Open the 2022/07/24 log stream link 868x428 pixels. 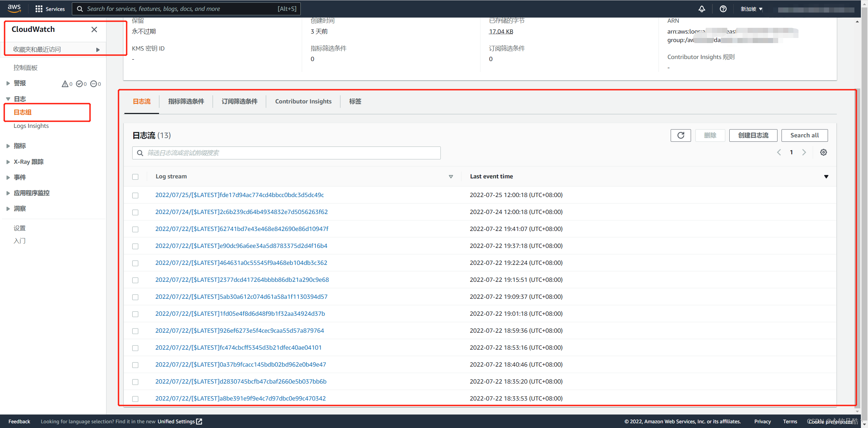point(241,212)
